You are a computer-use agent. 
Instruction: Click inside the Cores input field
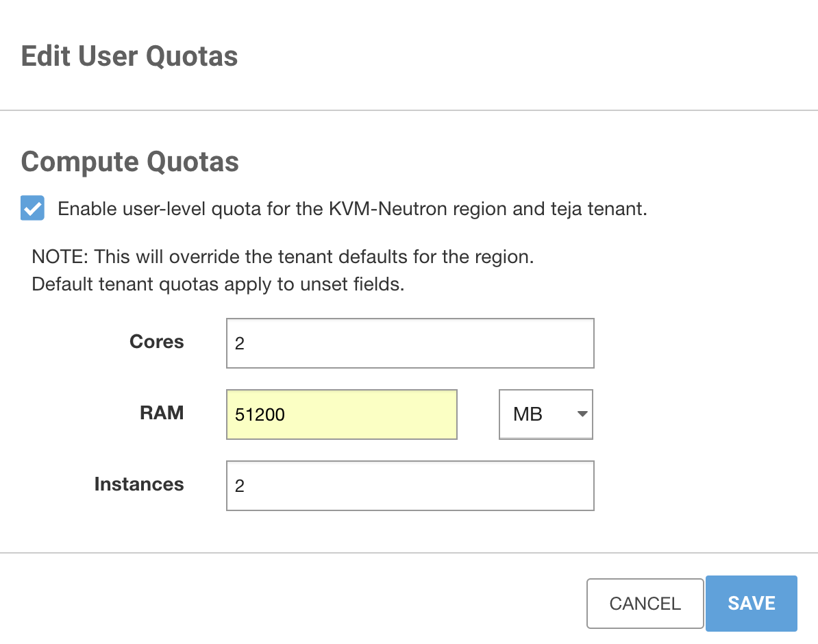[x=410, y=343]
